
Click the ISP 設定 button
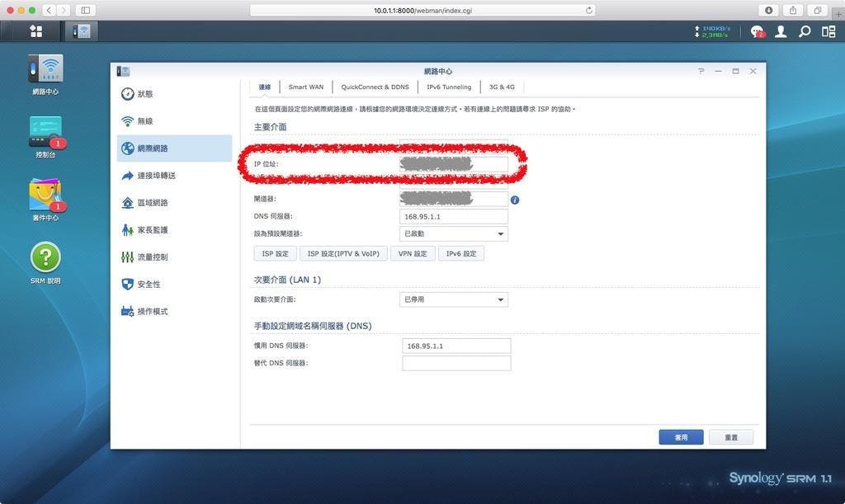275,253
